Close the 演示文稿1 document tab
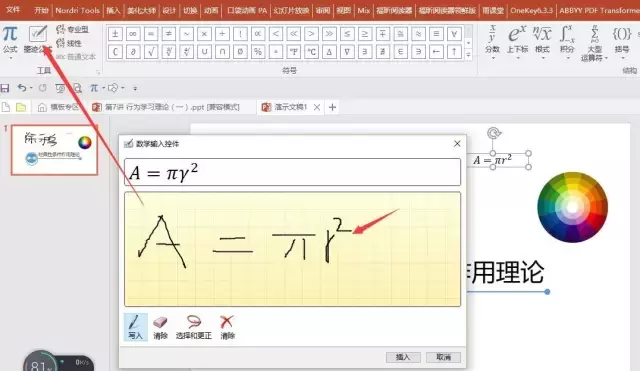The width and height of the screenshot is (640, 371). [317, 107]
